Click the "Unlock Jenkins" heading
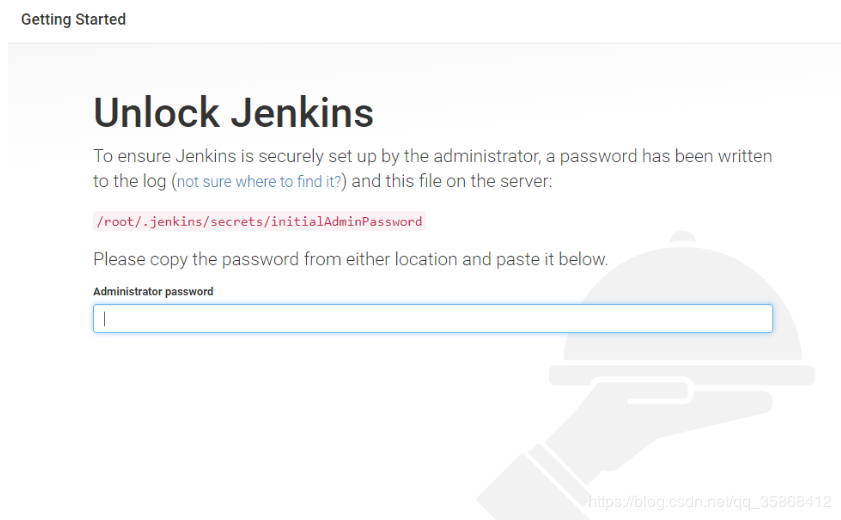841x520 pixels. [233, 113]
